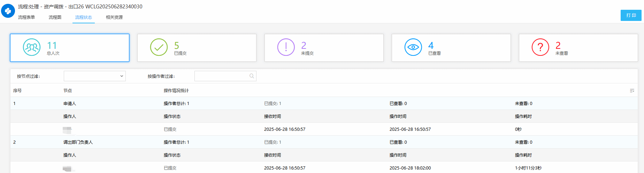The height and width of the screenshot is (173, 644).
Task: Open the node filter (按节点过滤) dropdown
Action: pyautogui.click(x=92, y=76)
